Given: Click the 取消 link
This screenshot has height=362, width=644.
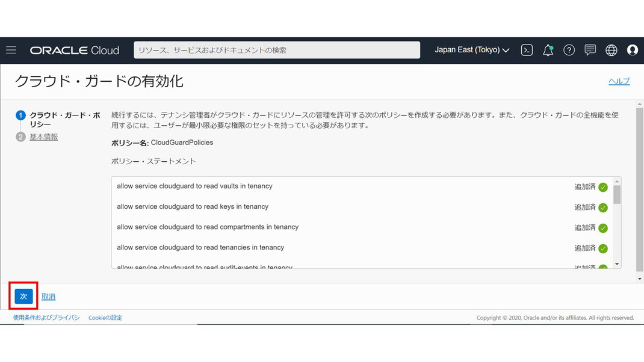Looking at the screenshot, I should pyautogui.click(x=49, y=296).
